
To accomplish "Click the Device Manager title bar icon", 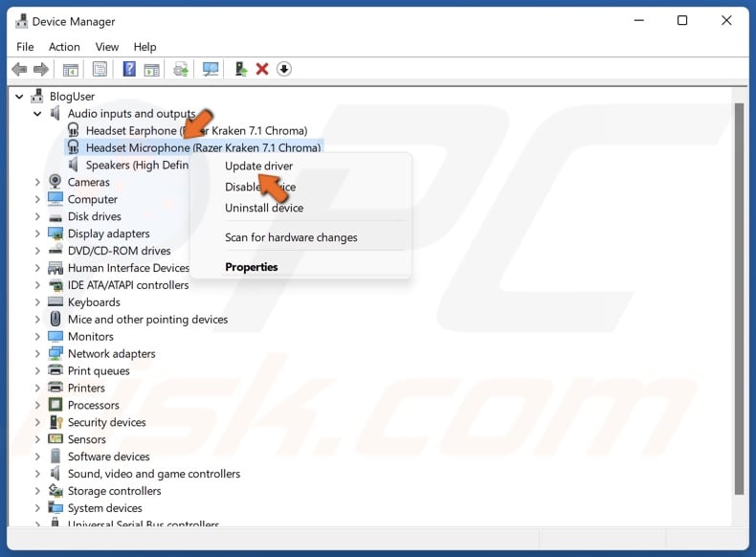I will point(21,21).
